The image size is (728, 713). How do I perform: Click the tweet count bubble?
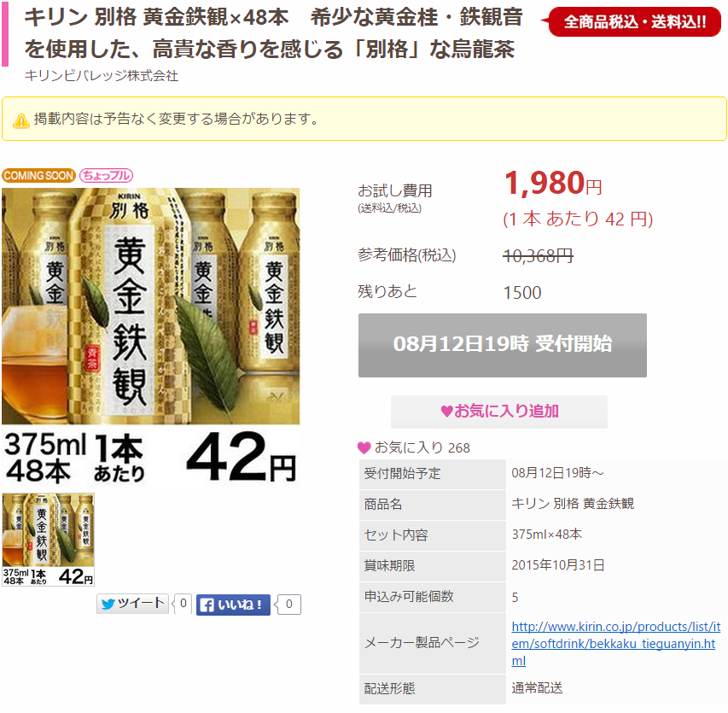click(x=183, y=604)
